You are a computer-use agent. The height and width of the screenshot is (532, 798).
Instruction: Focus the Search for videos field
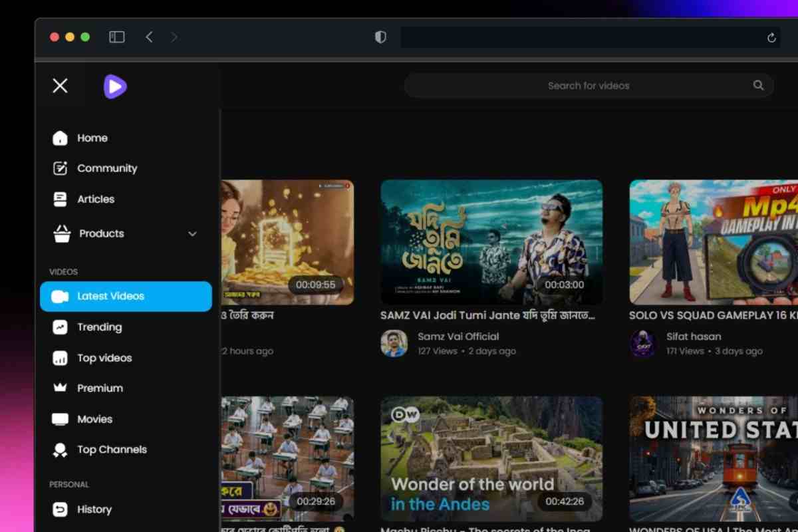589,85
